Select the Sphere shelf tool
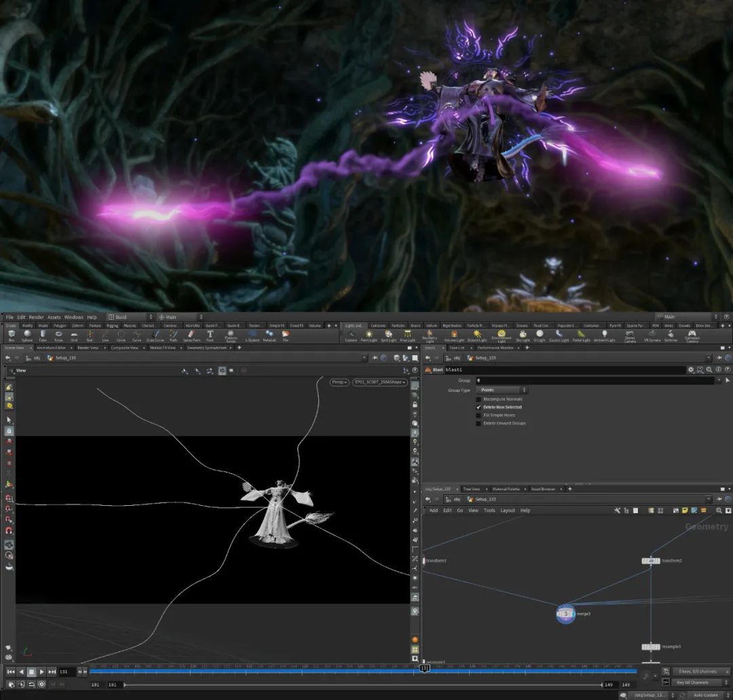Image resolution: width=733 pixels, height=700 pixels. (26, 334)
